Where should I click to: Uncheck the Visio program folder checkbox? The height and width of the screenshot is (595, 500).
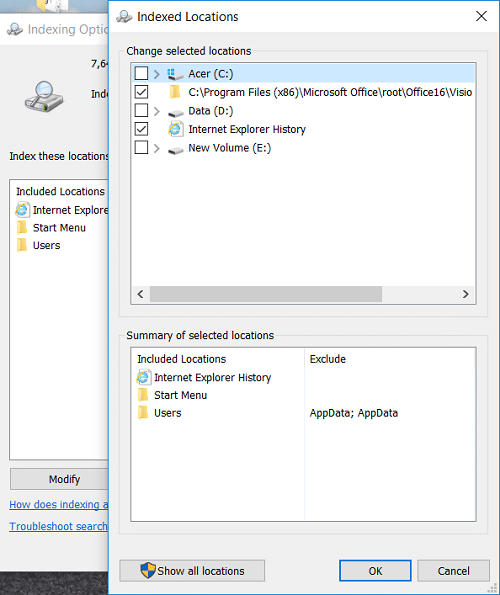141,92
